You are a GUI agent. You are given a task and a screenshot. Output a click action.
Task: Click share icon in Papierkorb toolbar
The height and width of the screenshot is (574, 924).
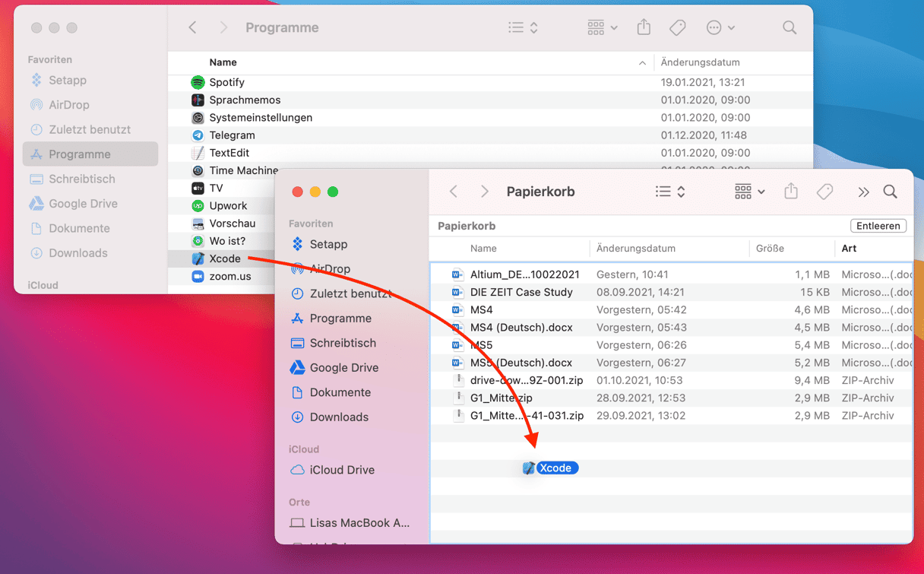coord(791,191)
